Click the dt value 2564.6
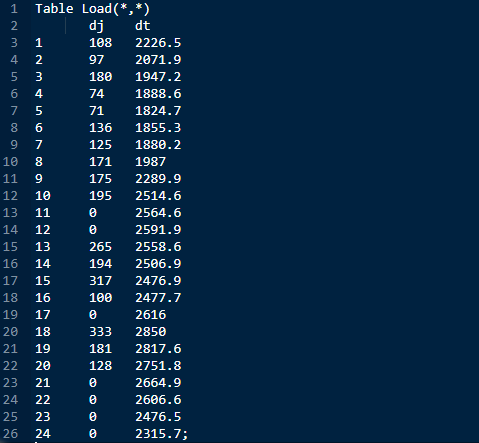 pyautogui.click(x=158, y=213)
